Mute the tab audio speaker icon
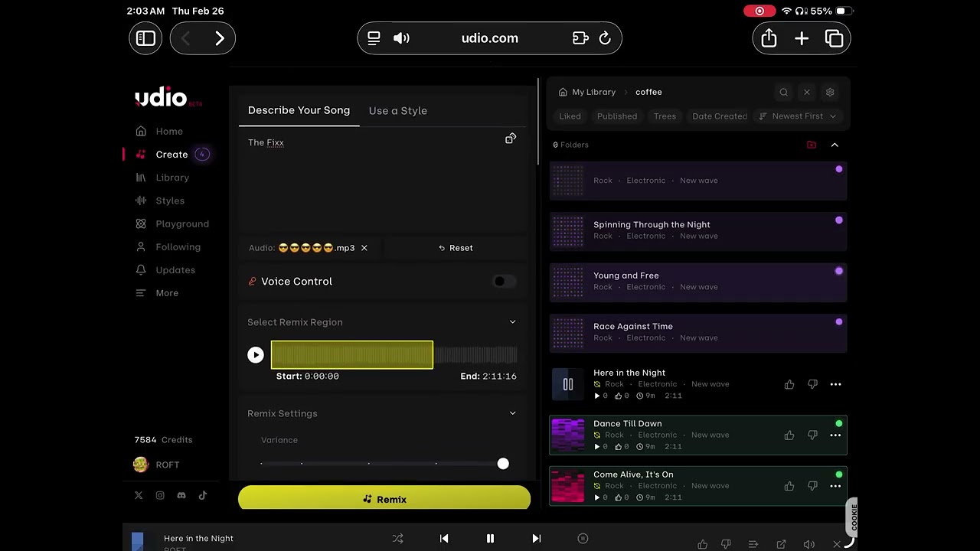The width and height of the screenshot is (980, 551). [401, 38]
